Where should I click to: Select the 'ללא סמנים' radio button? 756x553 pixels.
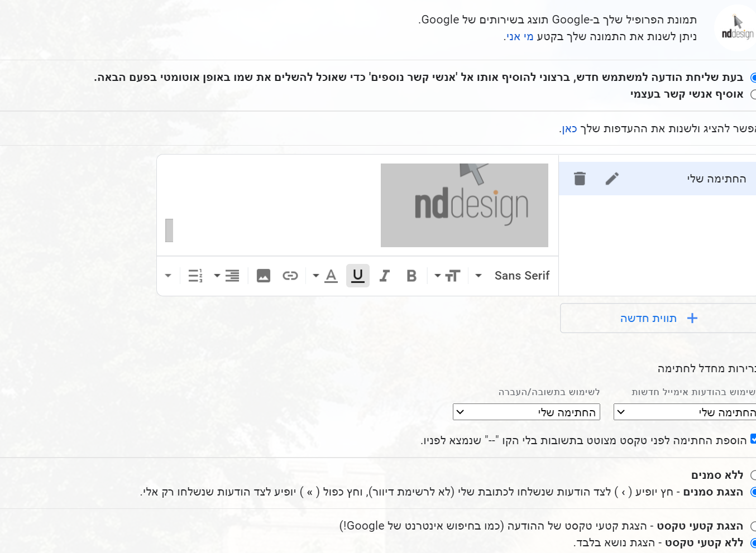[x=753, y=475]
